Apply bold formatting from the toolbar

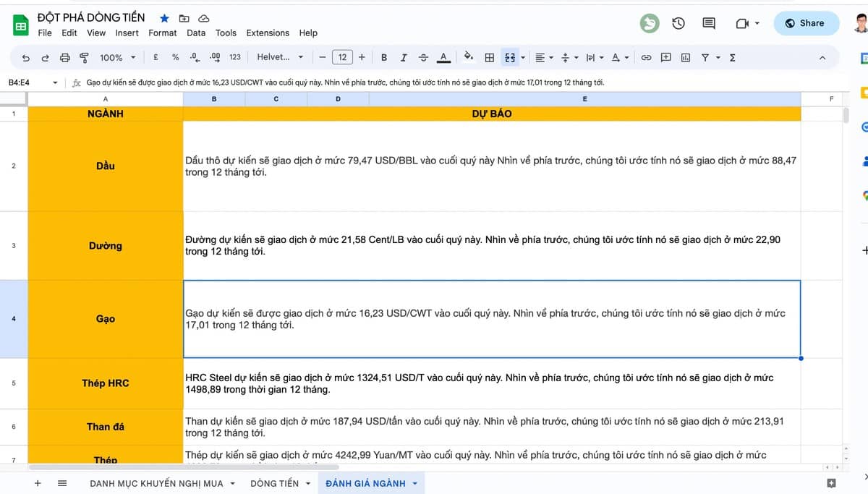pos(384,56)
